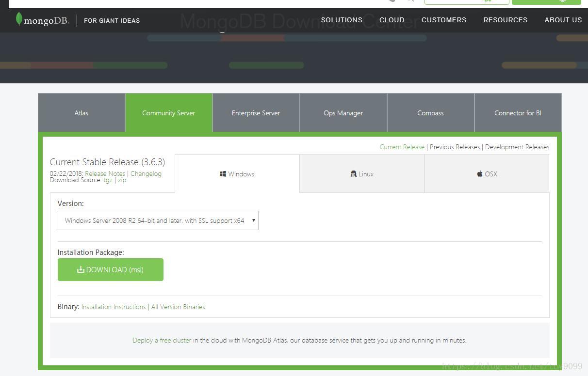
Task: Open the ABOUT US menu
Action: [x=563, y=20]
